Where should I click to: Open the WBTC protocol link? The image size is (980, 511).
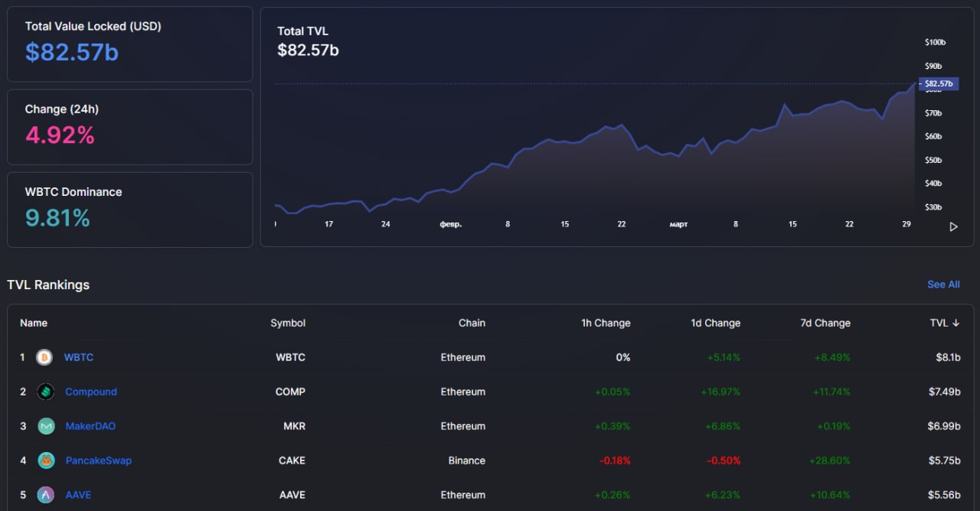[x=79, y=357]
